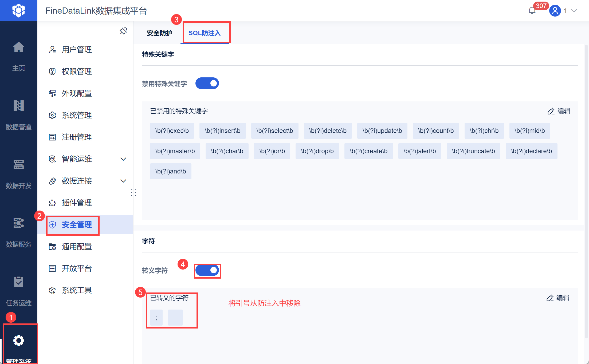The image size is (589, 364).
Task: Open the user account dropdown arrow
Action: click(574, 11)
